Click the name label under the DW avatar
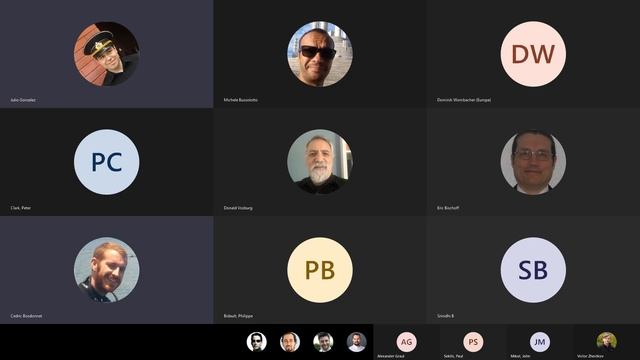The image size is (640, 360). click(x=464, y=100)
